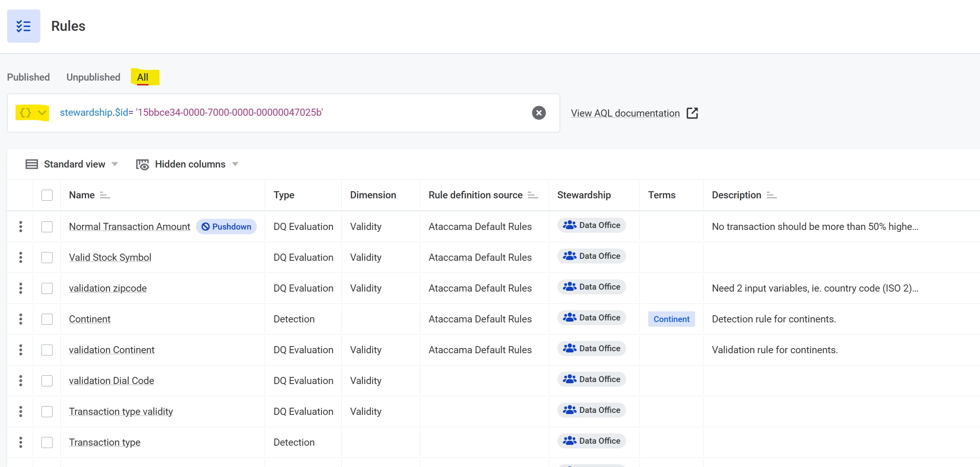Click the Pushdown badge on Normal Transaction Amount
Image resolution: width=980 pixels, height=467 pixels.
[x=226, y=227]
